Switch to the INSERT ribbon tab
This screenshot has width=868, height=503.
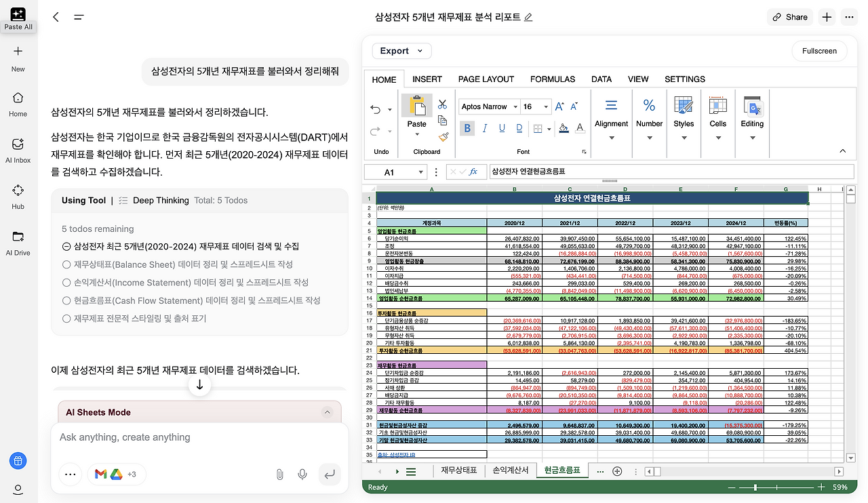click(427, 79)
